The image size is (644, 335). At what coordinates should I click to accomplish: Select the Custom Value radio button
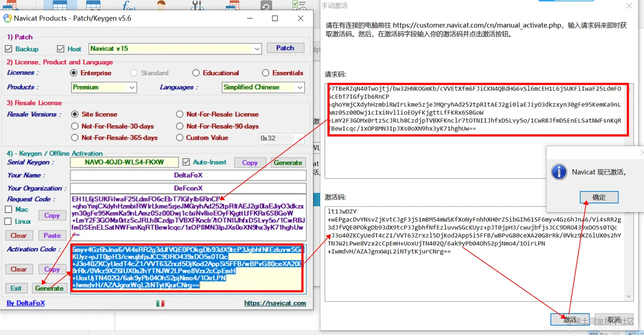pos(180,138)
